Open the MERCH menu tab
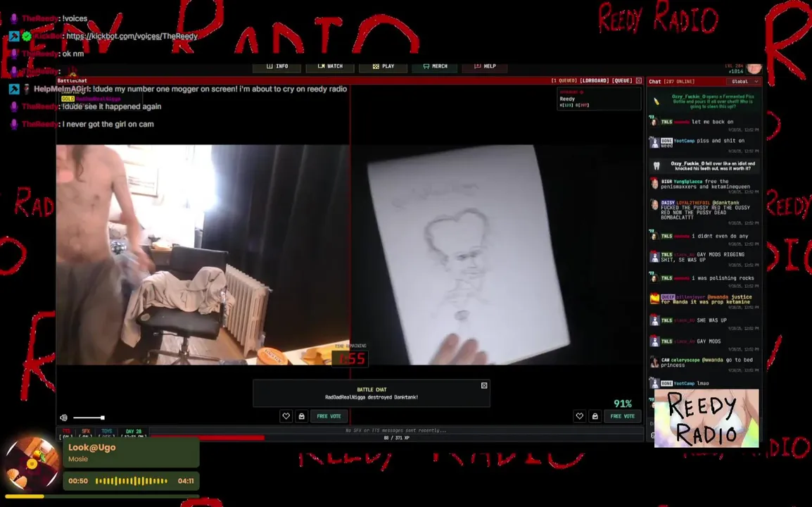812x507 pixels. point(435,66)
